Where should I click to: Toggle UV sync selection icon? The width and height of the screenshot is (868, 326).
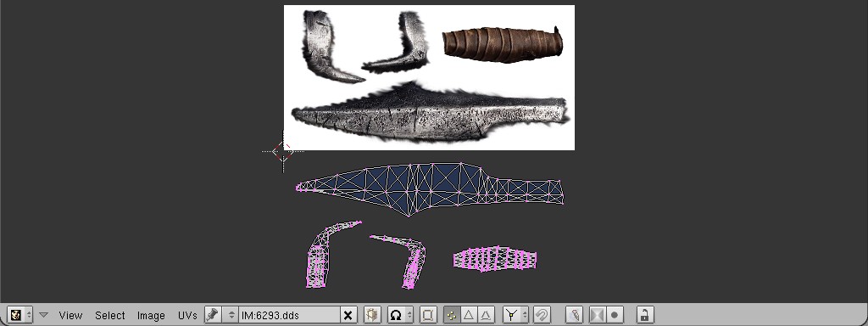427,315
